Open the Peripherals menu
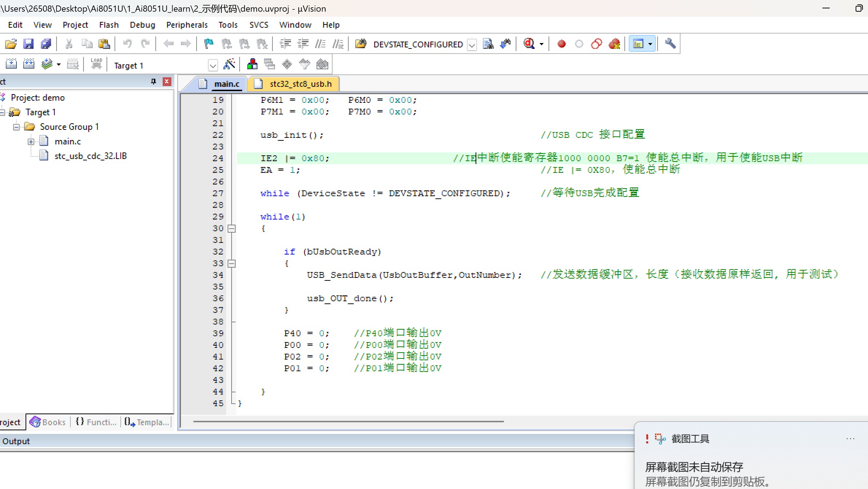This screenshot has height=489, width=868. point(187,25)
